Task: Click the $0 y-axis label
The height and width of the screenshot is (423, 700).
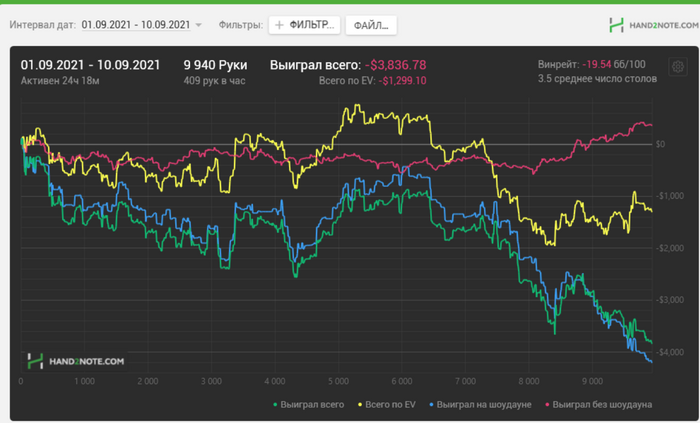Action: (660, 144)
